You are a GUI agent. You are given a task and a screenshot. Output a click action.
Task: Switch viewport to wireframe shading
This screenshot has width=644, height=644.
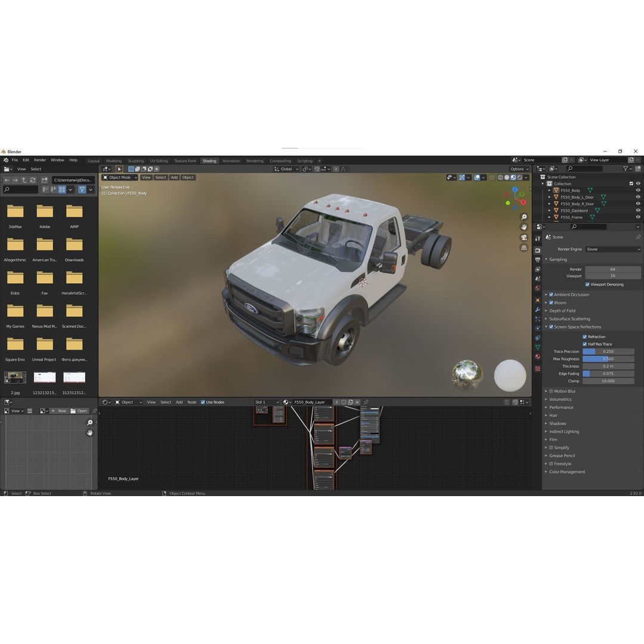(x=500, y=178)
